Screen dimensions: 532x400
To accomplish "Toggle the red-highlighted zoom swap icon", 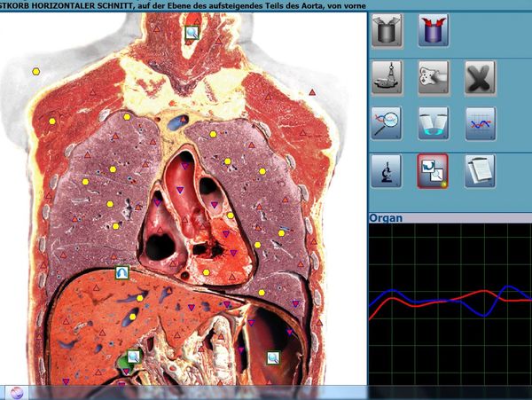I will click(x=434, y=169).
